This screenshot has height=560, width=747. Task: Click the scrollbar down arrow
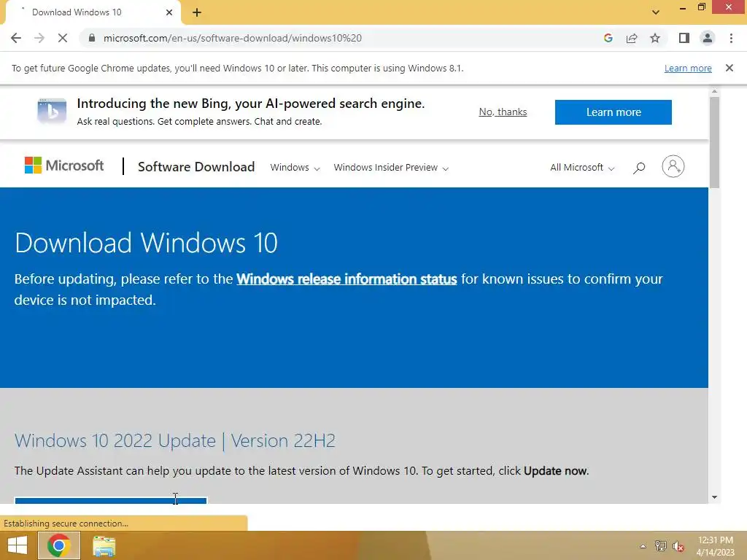click(714, 497)
